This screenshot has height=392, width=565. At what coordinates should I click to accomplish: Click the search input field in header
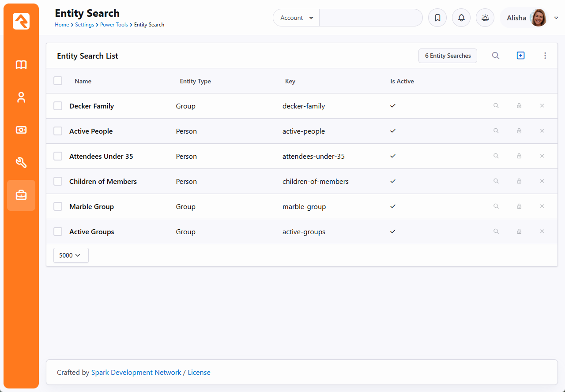tap(370, 18)
